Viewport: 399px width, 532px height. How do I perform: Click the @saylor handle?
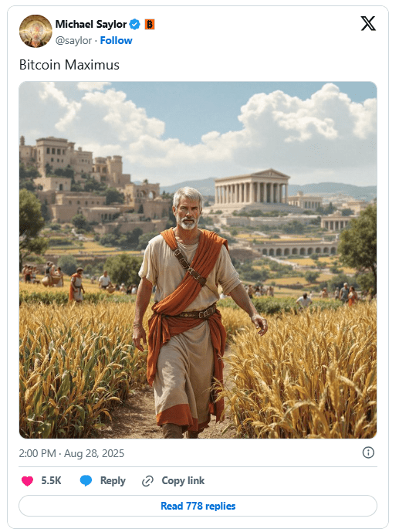click(73, 40)
